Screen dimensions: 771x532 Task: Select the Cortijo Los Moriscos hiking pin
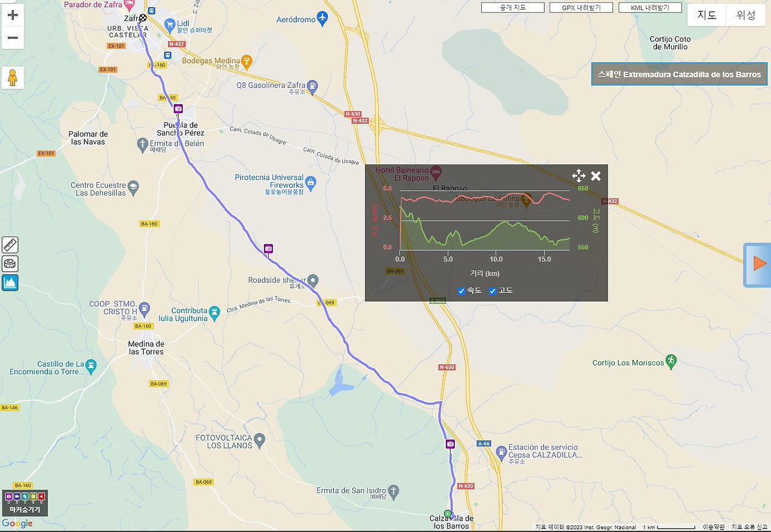coord(672,362)
